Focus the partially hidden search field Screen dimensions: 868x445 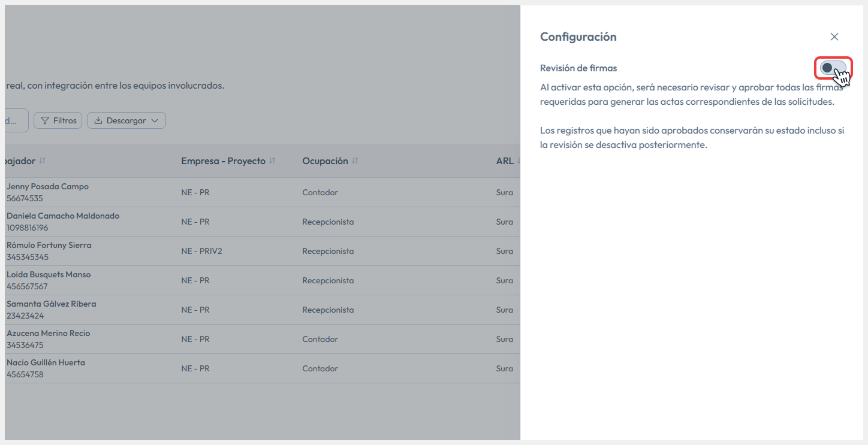[x=15, y=120]
